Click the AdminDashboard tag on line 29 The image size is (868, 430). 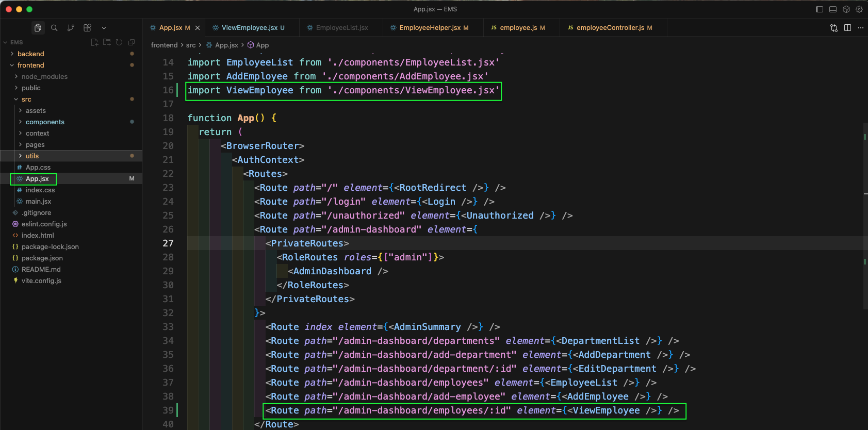click(x=338, y=271)
